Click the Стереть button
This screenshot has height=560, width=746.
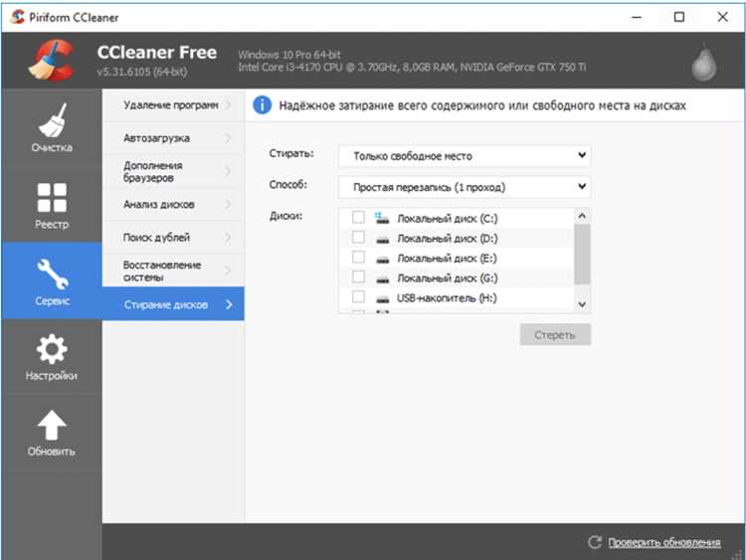coord(555,335)
